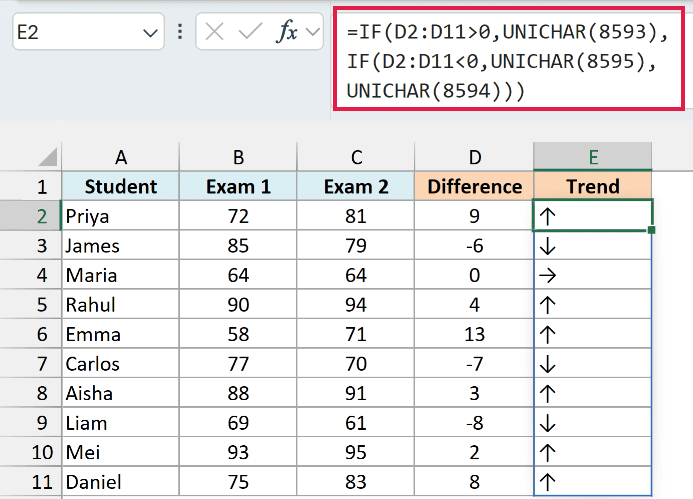Select the cell containing Mei
The image size is (693, 499).
121,452
